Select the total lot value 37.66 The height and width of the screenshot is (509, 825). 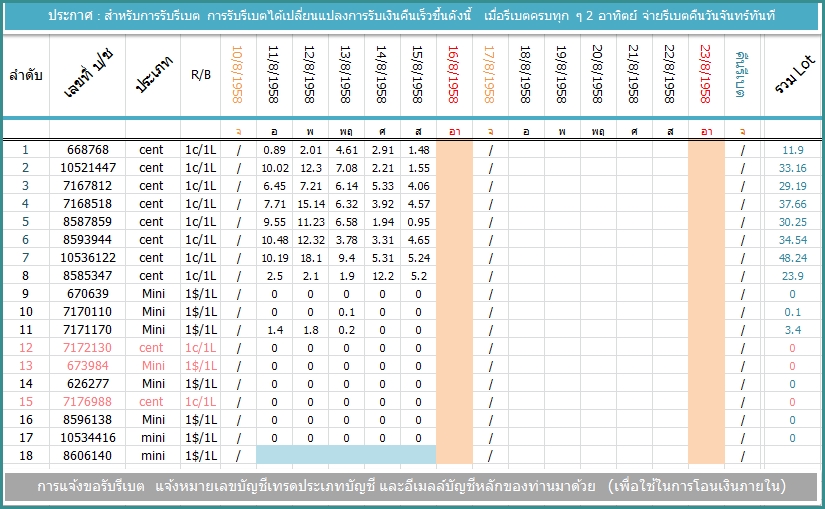[x=792, y=204]
